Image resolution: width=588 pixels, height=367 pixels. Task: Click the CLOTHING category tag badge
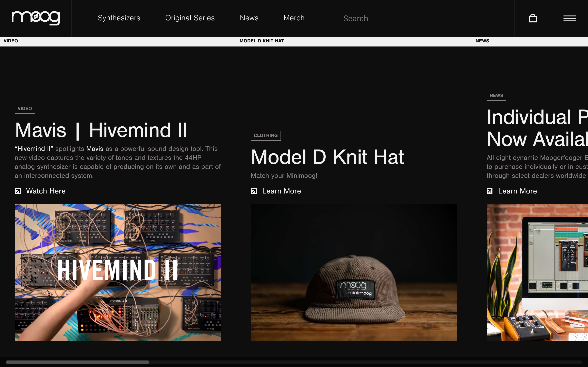[266, 136]
